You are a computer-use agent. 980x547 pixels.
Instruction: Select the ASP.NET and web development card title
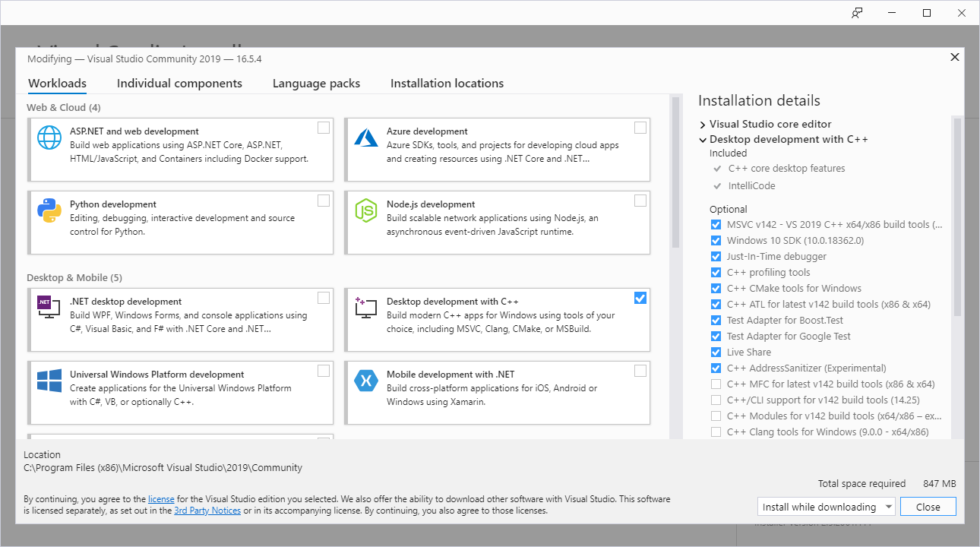tap(134, 131)
